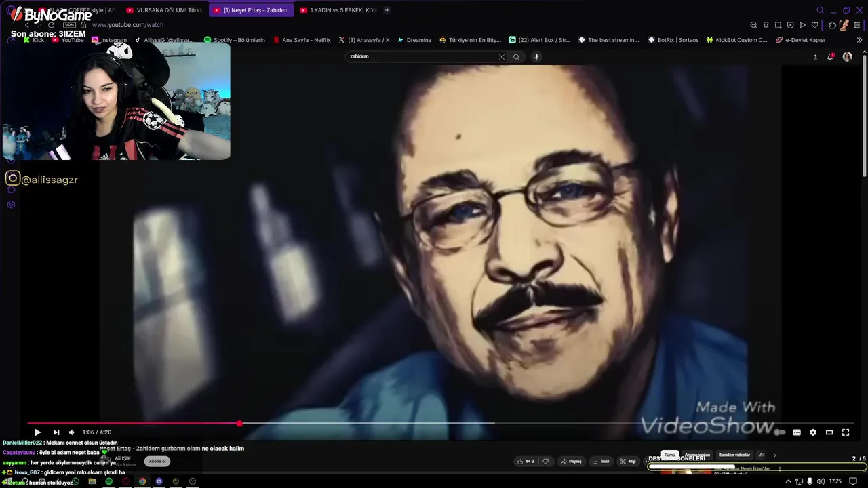Clear the YouTube search box text
This screenshot has width=868, height=488.
502,57
